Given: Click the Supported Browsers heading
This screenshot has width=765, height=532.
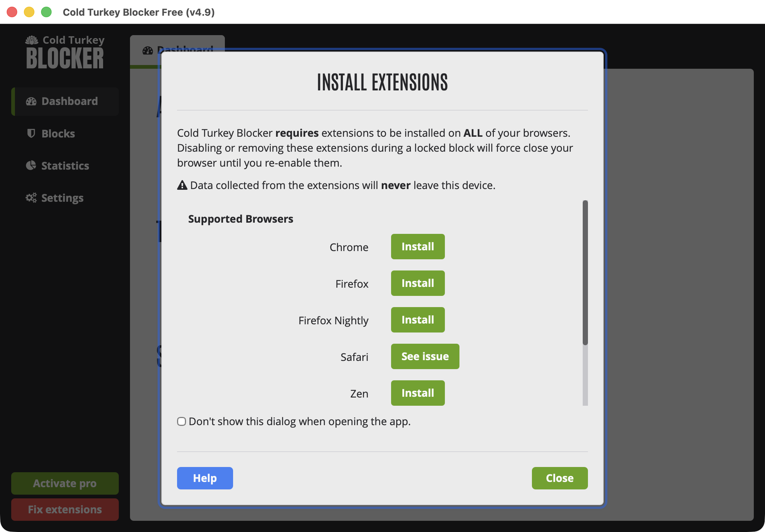Looking at the screenshot, I should coord(241,219).
